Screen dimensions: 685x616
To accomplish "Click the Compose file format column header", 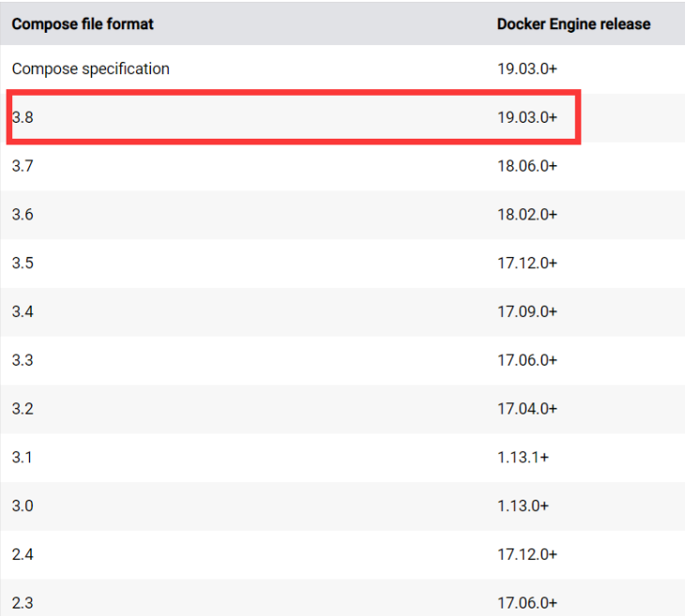I will click(83, 24).
